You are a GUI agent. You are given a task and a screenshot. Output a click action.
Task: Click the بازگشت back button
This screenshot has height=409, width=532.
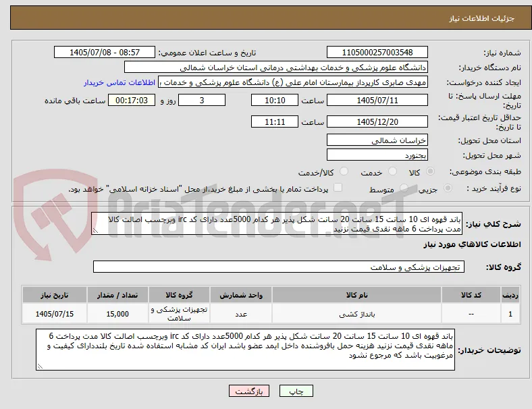click(249, 391)
